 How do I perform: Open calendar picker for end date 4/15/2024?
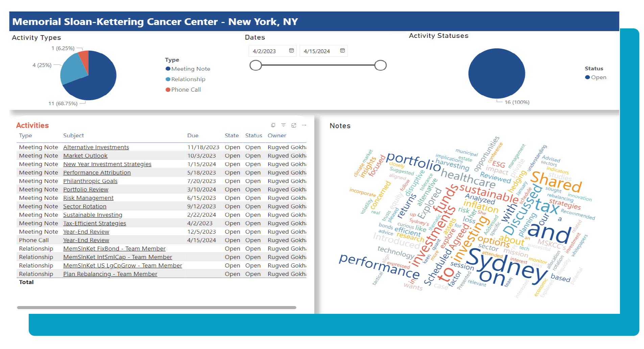(x=342, y=51)
